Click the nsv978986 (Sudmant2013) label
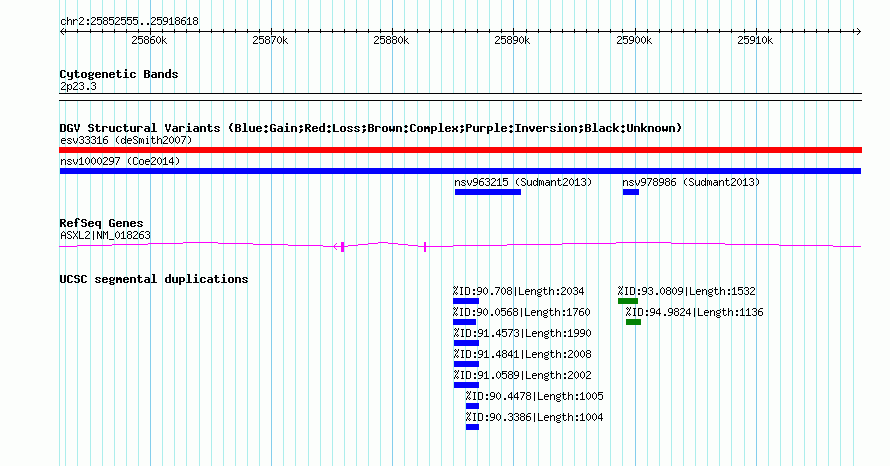 click(x=691, y=182)
